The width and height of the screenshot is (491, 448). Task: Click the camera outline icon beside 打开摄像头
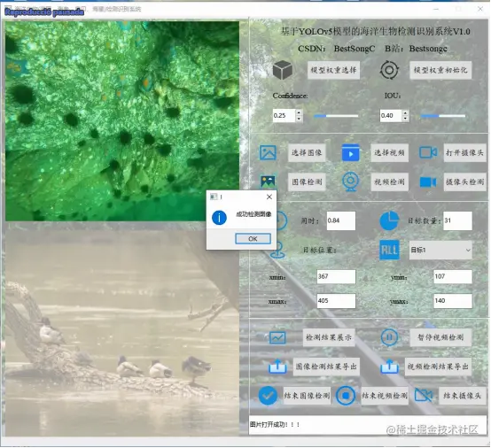click(428, 152)
